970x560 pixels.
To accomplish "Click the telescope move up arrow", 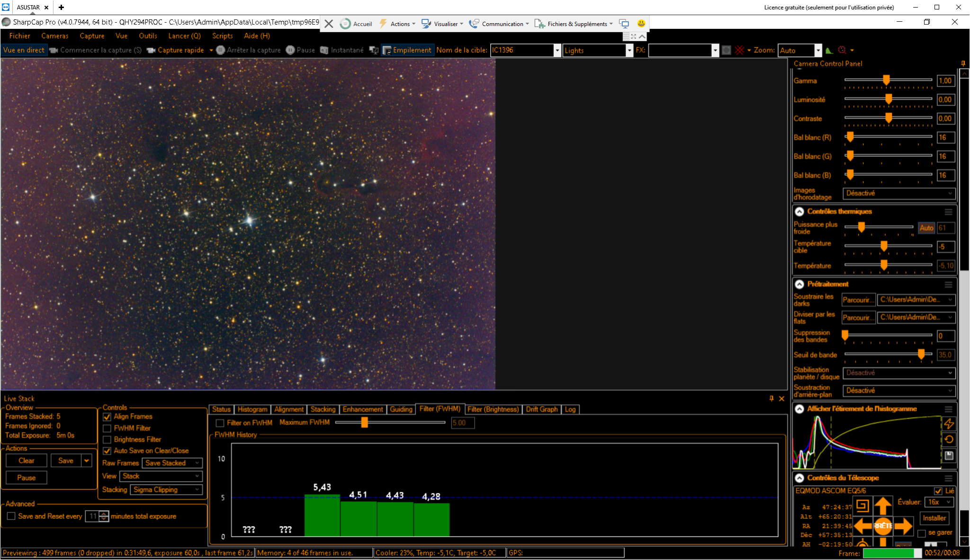I will (883, 506).
